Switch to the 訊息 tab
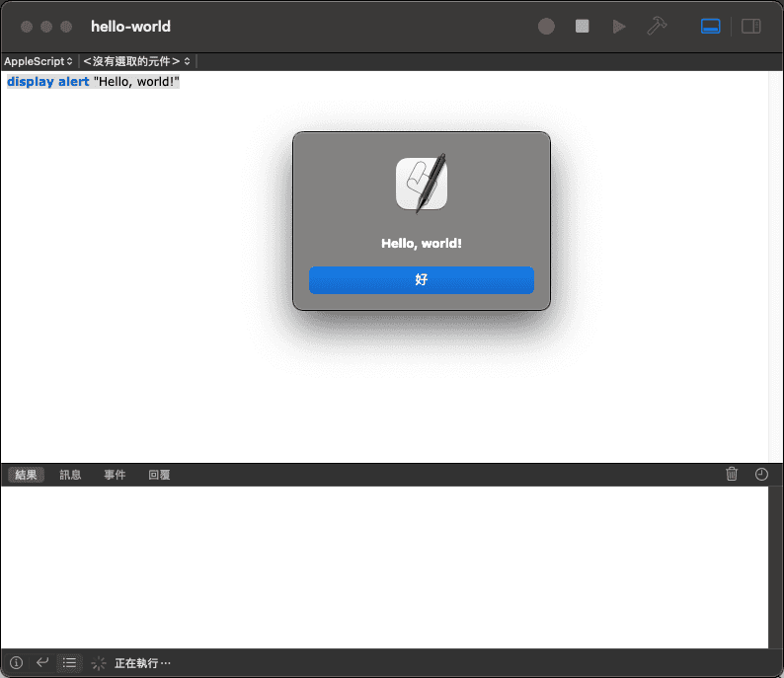Screen dimensions: 784x678 (x=70, y=475)
